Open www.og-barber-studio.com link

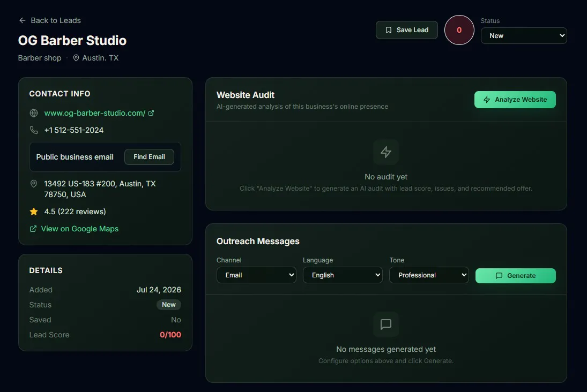point(95,113)
